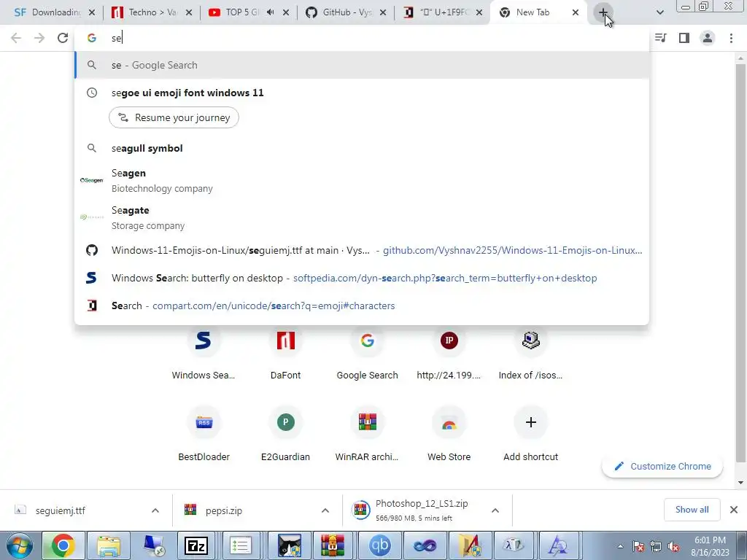This screenshot has height=560, width=747.
Task: Open the Windows Start orb
Action: pyautogui.click(x=20, y=545)
